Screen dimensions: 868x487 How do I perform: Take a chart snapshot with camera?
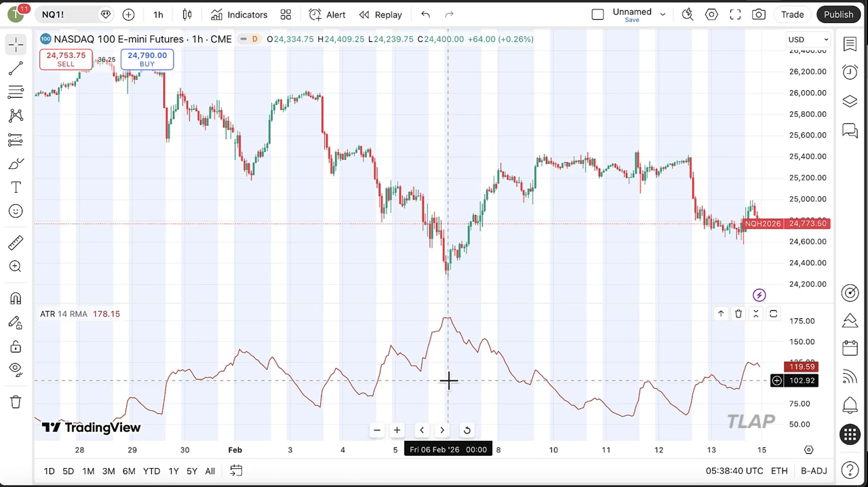click(759, 14)
